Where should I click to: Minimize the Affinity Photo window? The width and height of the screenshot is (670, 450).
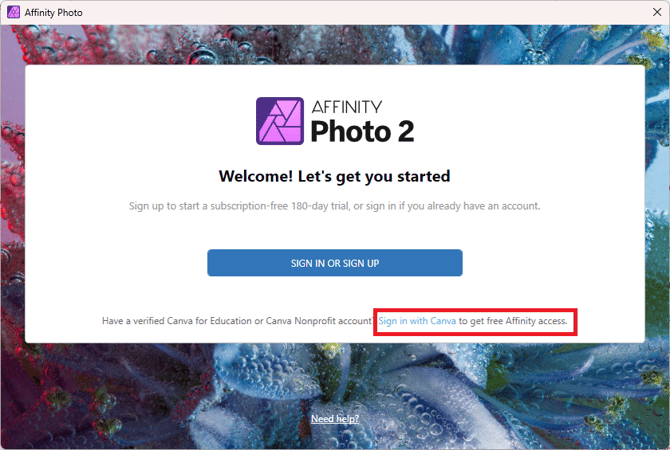(x=564, y=12)
